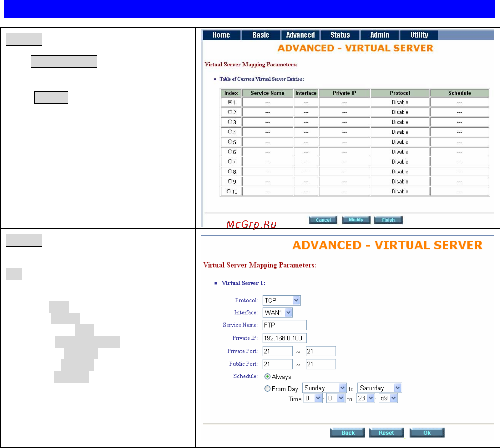The width and height of the screenshot is (500, 448).
Task: Click the Public Port end field
Action: coord(321,364)
